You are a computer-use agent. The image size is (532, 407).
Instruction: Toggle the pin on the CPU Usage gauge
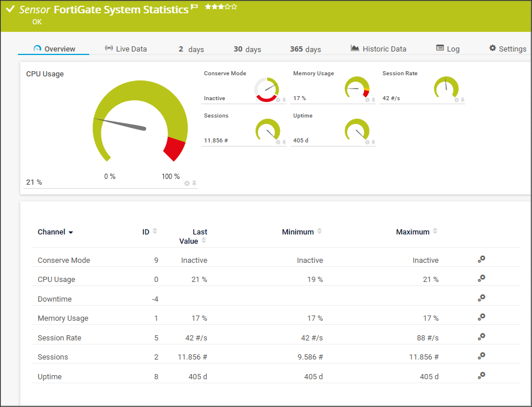(x=195, y=184)
